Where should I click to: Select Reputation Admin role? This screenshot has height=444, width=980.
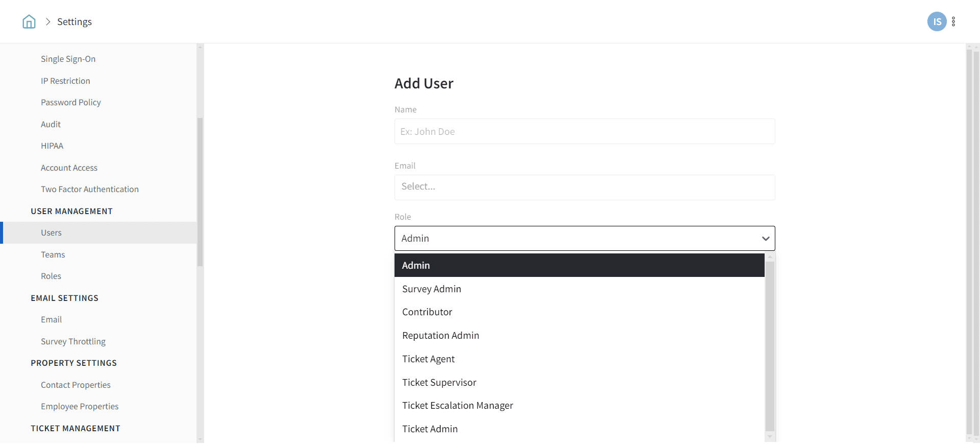[440, 336]
